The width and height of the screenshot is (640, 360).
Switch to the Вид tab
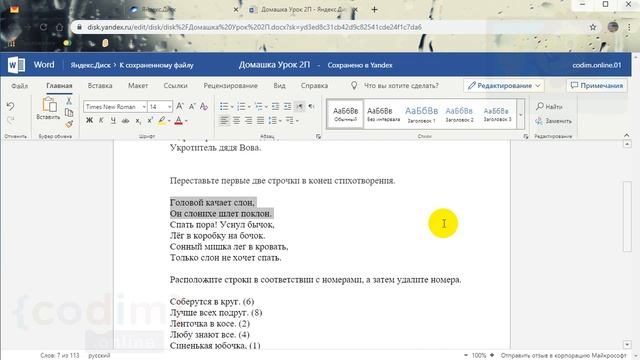coord(279,86)
